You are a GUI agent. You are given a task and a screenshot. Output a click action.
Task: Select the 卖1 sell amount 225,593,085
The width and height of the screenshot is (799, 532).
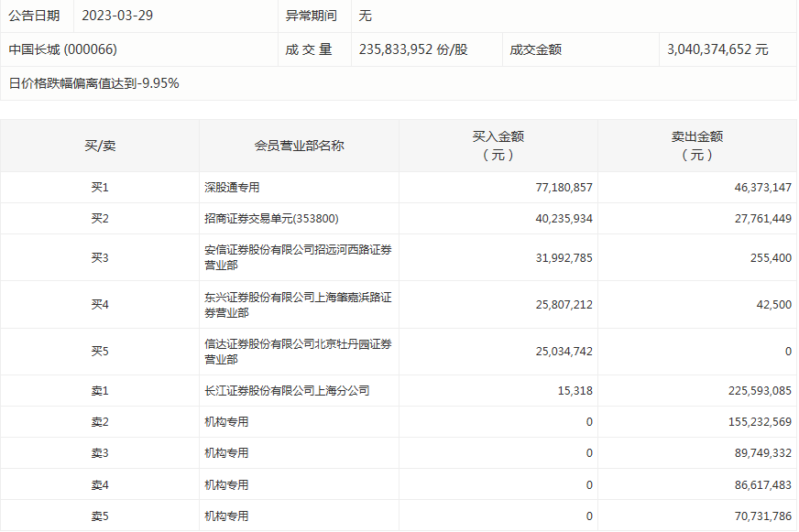[x=756, y=391]
